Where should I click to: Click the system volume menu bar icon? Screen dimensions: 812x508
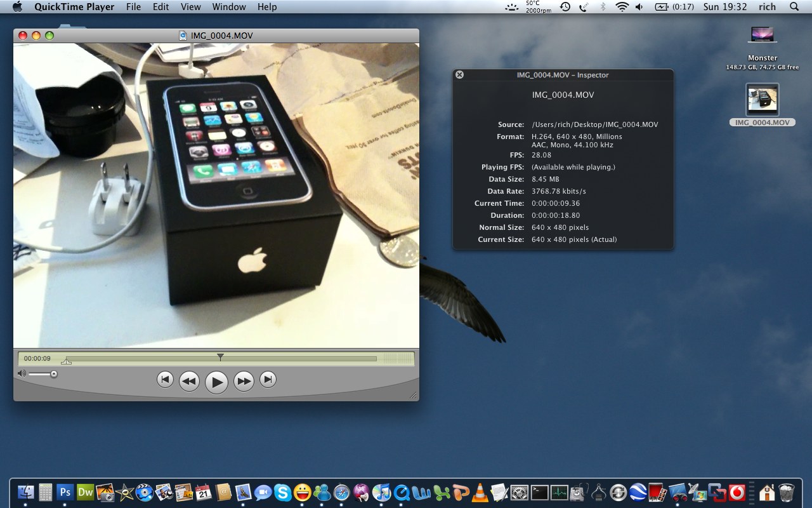tap(639, 7)
